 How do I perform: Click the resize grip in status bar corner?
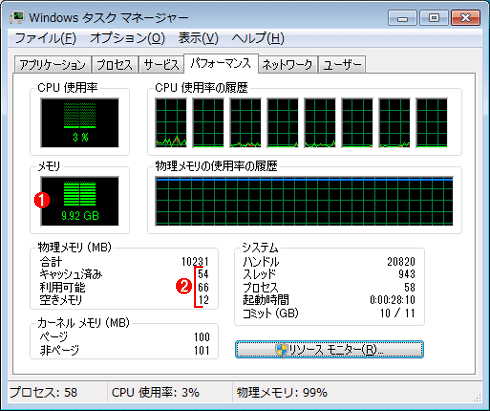pos(477,398)
